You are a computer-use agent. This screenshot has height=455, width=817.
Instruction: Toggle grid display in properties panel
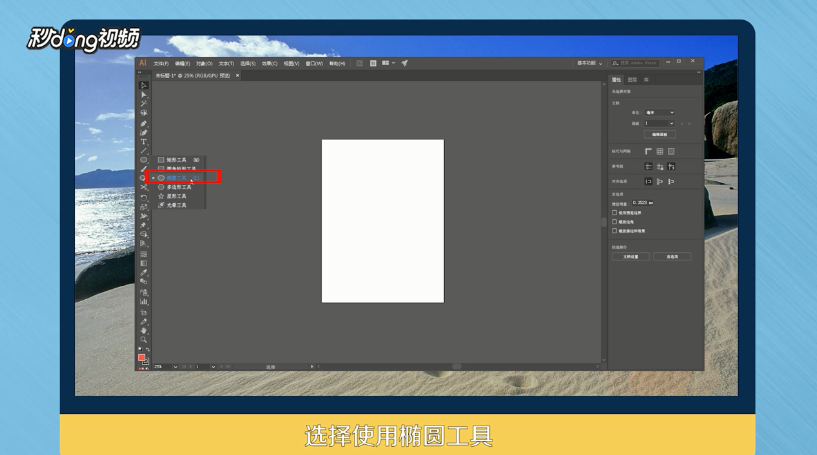tap(660, 151)
